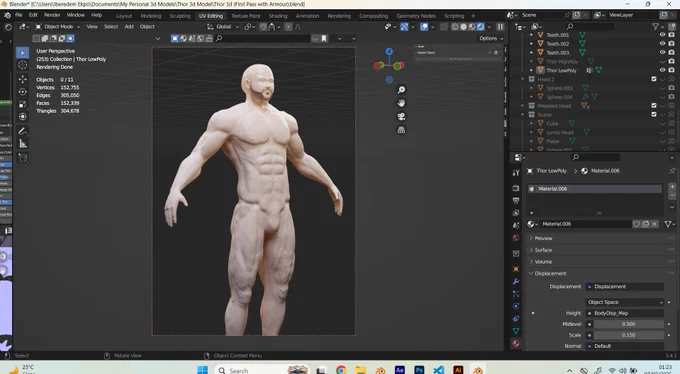
Task: Click the BodyDisp_Map height field
Action: 625,313
